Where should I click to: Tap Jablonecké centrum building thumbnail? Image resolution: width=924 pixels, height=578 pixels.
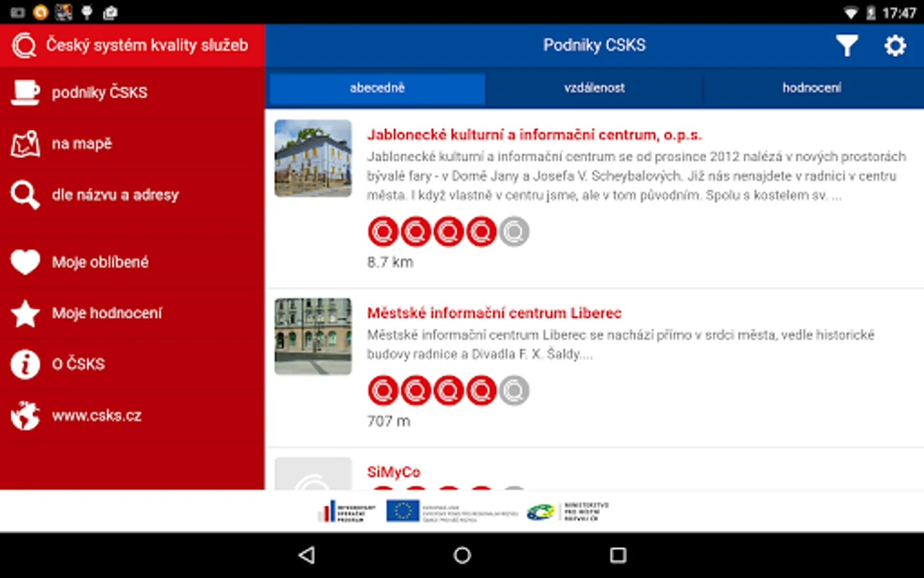point(313,158)
